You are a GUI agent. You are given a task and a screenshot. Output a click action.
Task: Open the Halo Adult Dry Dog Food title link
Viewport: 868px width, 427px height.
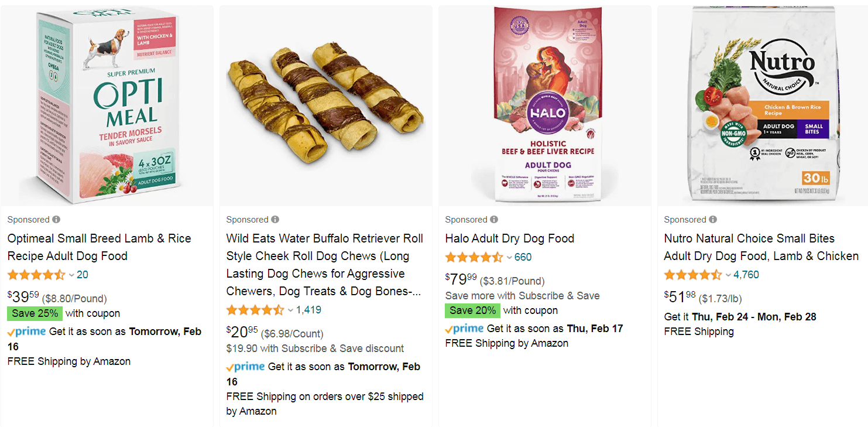coord(509,238)
